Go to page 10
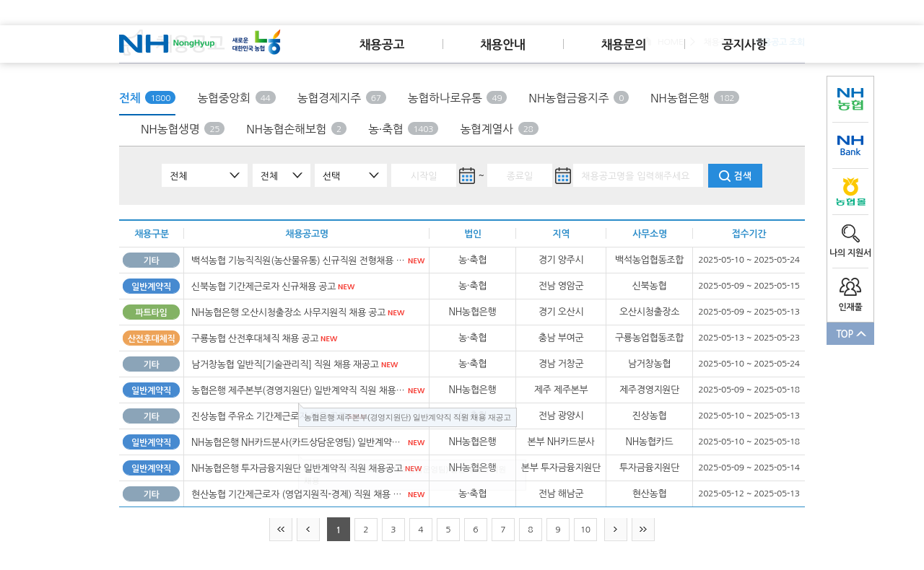This screenshot has width=924, height=570. [585, 530]
